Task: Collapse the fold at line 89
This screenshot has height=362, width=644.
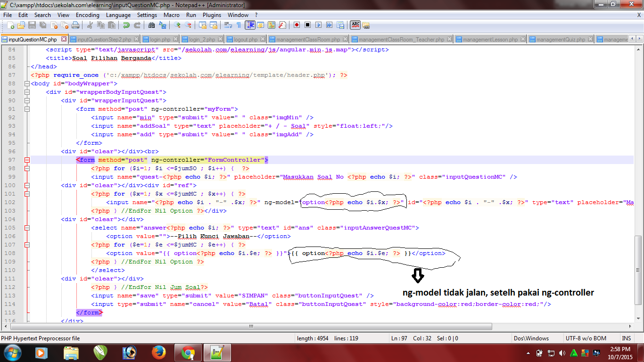Action: pos(27,92)
